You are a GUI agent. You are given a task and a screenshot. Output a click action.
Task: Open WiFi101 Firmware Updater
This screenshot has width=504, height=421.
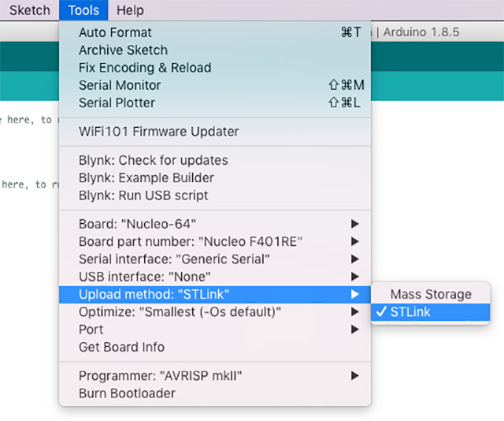[158, 132]
